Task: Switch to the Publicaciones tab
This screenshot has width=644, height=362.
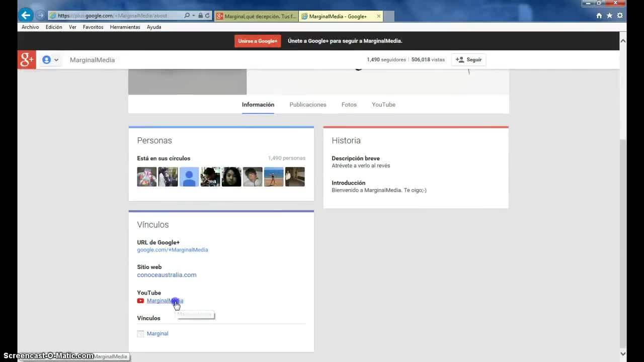Action: (x=308, y=105)
